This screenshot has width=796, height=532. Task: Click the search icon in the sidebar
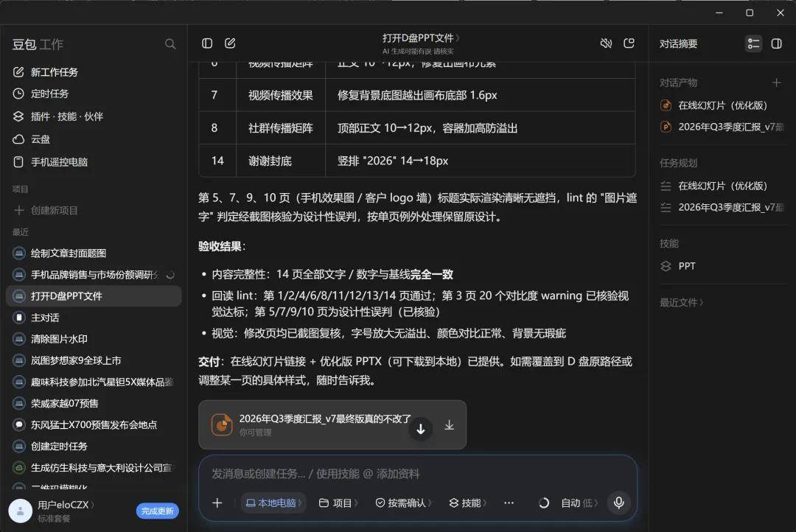(x=170, y=44)
